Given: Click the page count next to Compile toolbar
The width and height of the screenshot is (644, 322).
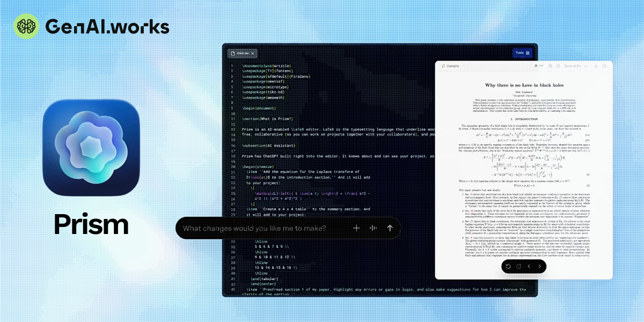Looking at the screenshot, I should click(539, 66).
